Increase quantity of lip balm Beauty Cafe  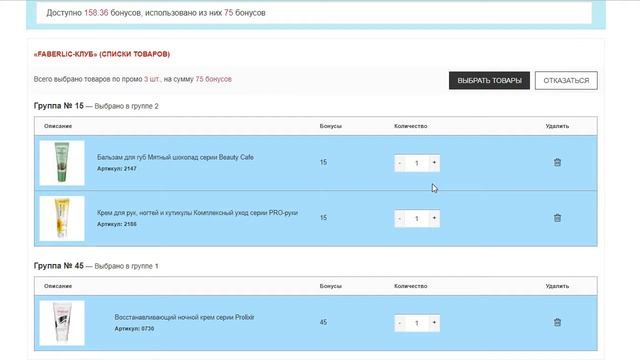pos(434,163)
